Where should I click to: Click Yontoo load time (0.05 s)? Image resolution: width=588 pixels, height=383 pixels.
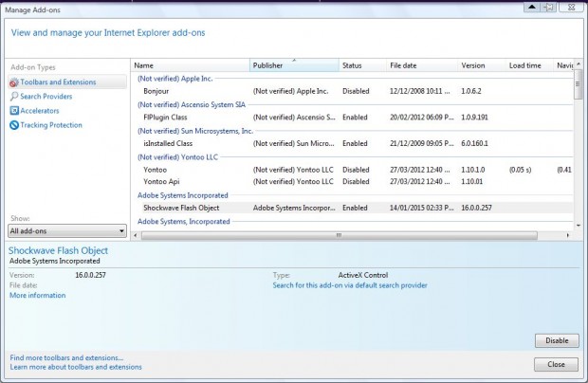coord(520,170)
